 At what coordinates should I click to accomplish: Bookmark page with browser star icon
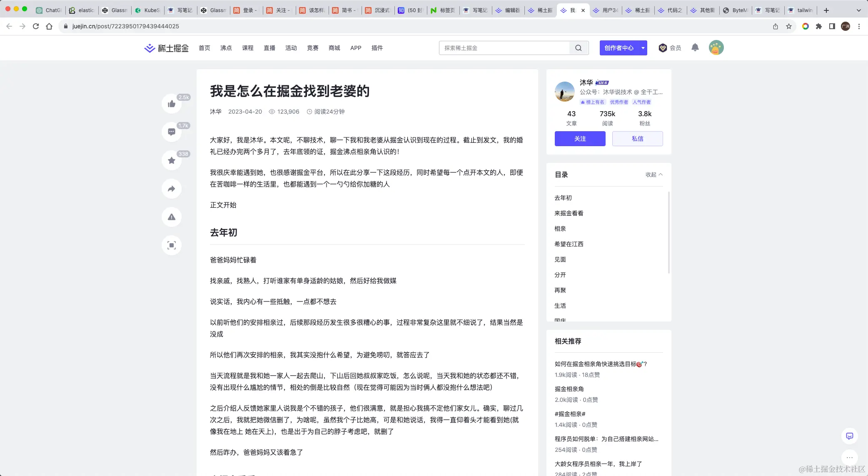(788, 26)
